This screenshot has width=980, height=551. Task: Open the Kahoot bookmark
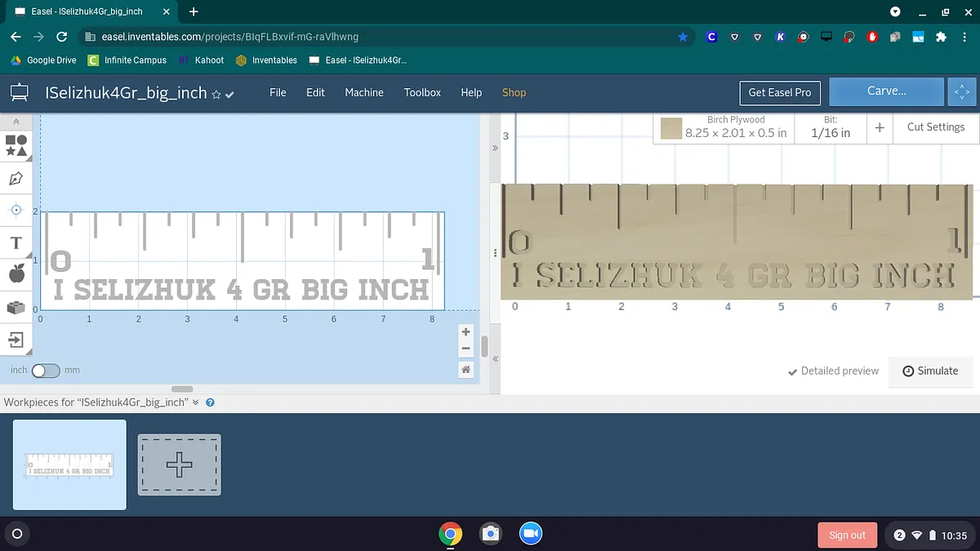coord(201,60)
